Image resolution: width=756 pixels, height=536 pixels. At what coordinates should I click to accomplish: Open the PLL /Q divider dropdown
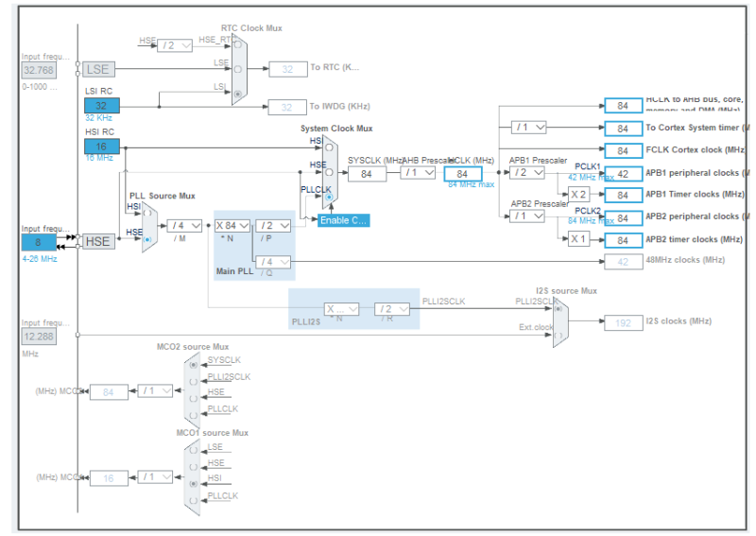click(273, 262)
